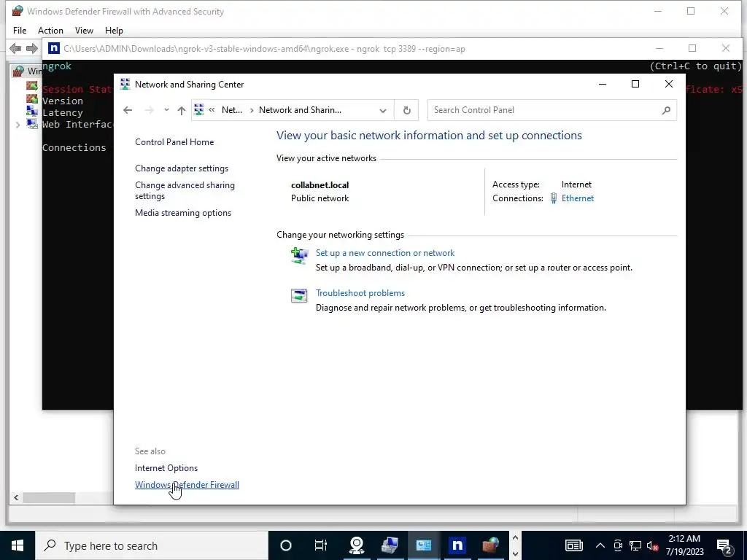Open Media streaming options
Screen dimensions: 747x560
(183, 213)
